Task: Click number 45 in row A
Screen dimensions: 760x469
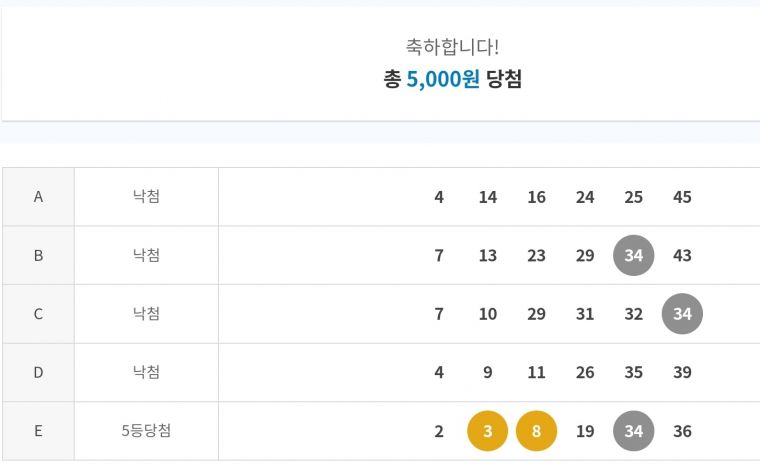Action: pyautogui.click(x=682, y=197)
